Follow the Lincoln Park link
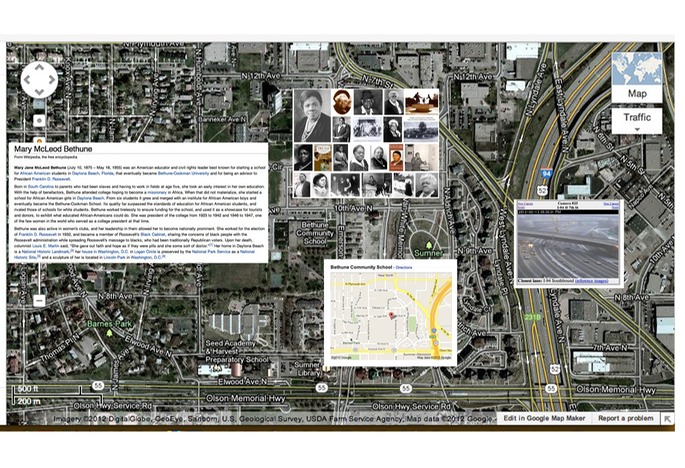The width and height of the screenshot is (685, 468). pyautogui.click(x=114, y=257)
